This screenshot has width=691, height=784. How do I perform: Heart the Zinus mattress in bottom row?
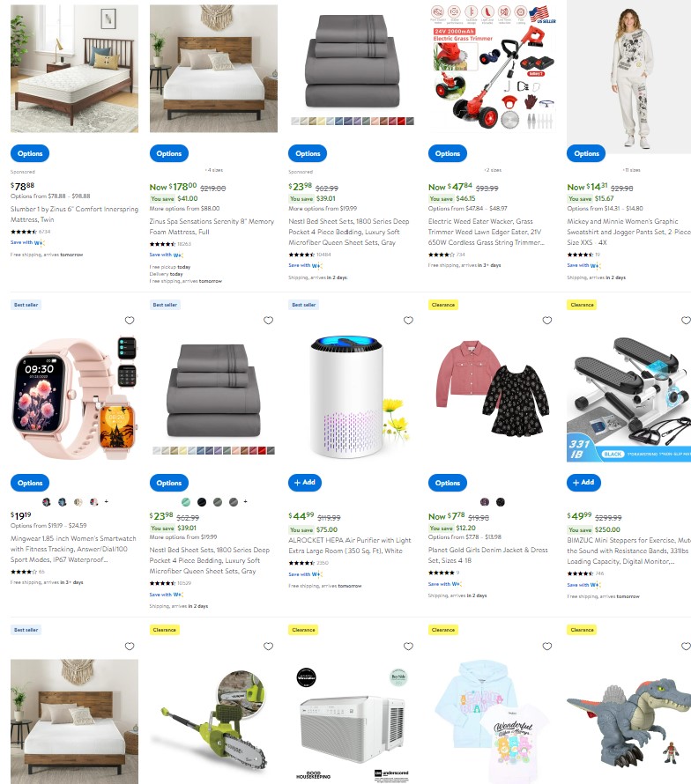[x=130, y=647]
